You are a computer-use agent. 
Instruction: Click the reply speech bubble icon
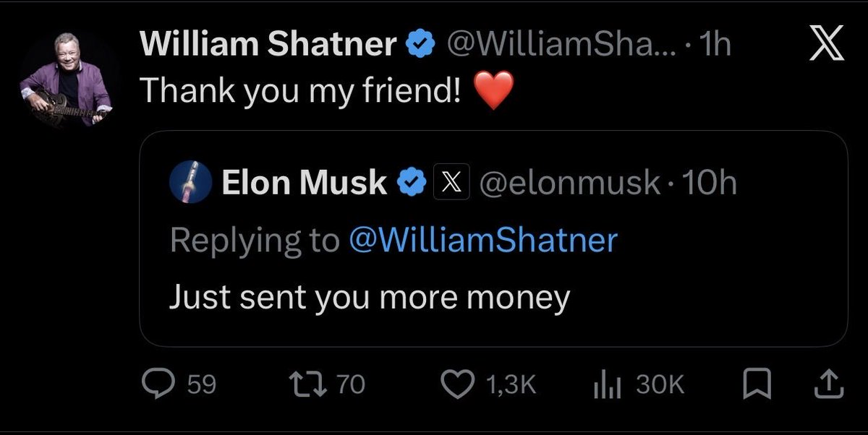tap(156, 384)
